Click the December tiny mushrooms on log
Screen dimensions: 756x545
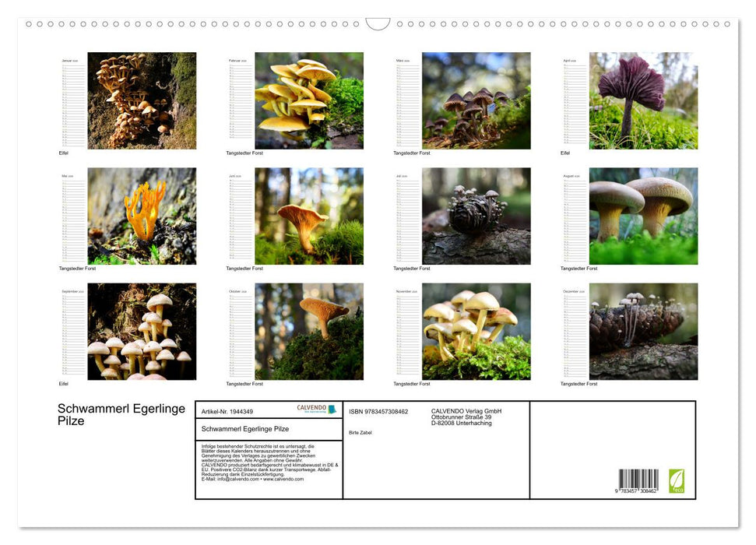pyautogui.click(x=643, y=331)
